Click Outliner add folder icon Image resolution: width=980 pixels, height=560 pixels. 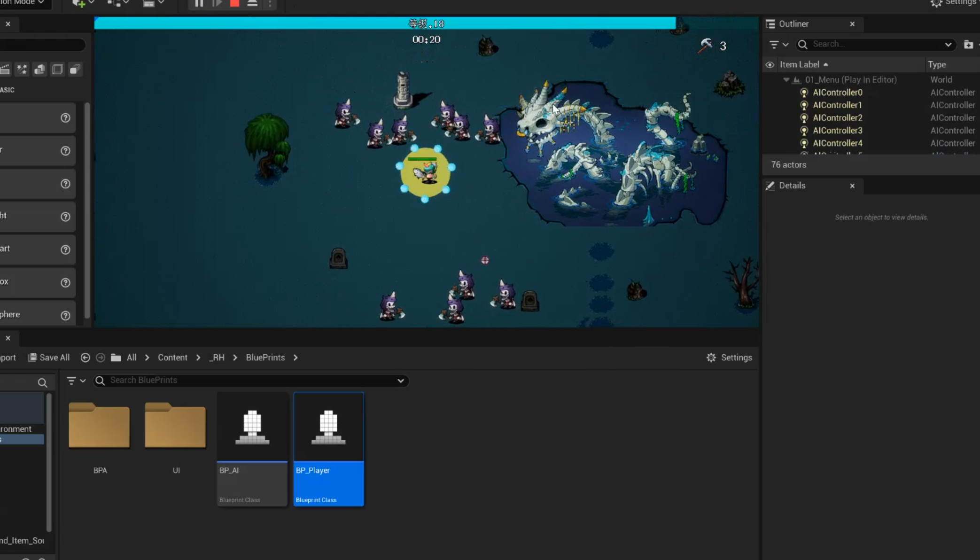[x=968, y=44]
